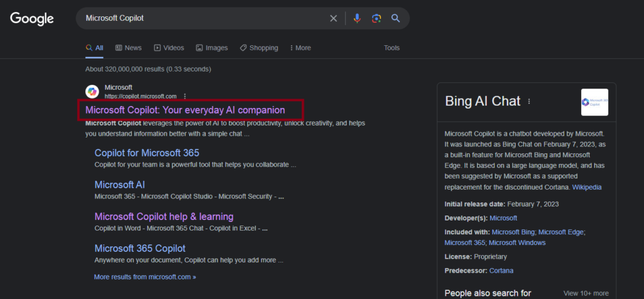The image size is (644, 299).
Task: Select the Images tab
Action: [212, 48]
